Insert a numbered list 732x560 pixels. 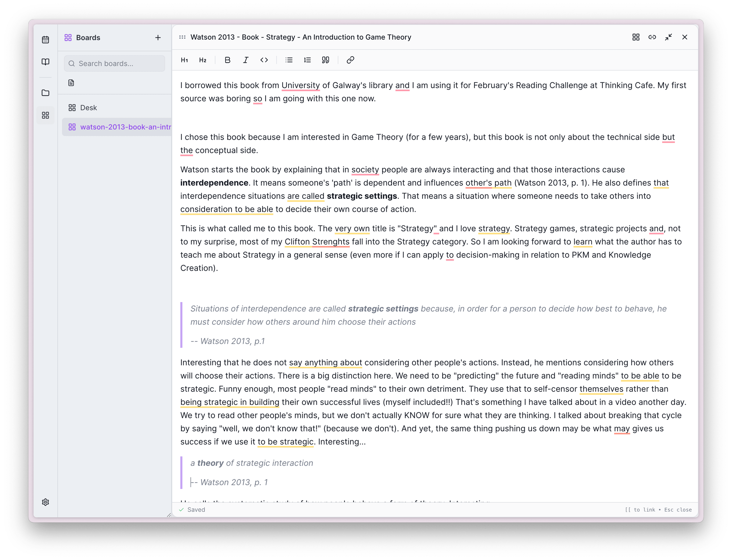307,60
